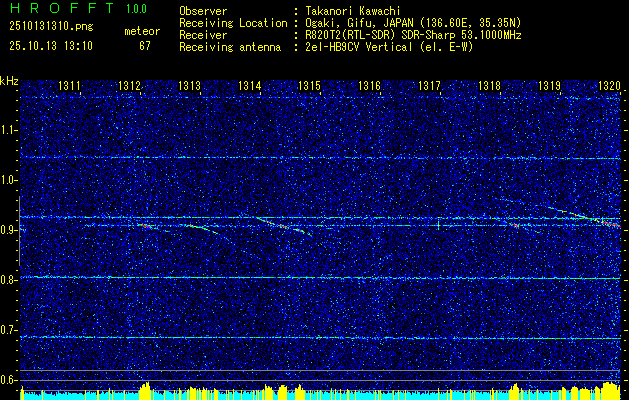Click the 1320 time marker

coord(609,85)
